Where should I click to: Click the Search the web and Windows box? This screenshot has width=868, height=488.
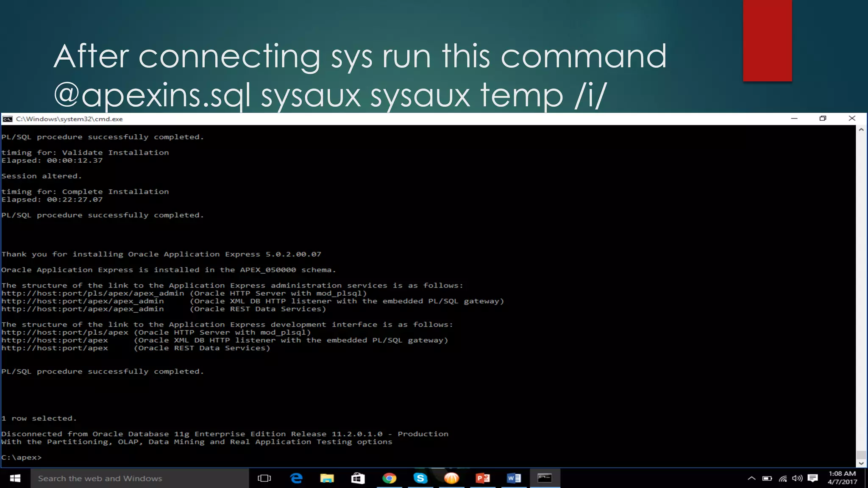[140, 478]
